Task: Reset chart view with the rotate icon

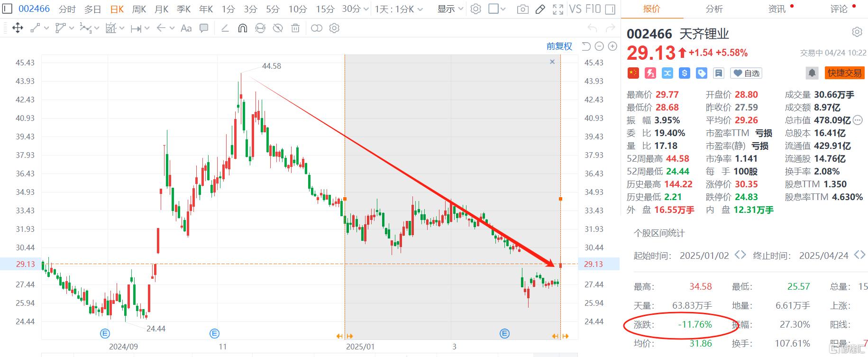Action: (586, 46)
